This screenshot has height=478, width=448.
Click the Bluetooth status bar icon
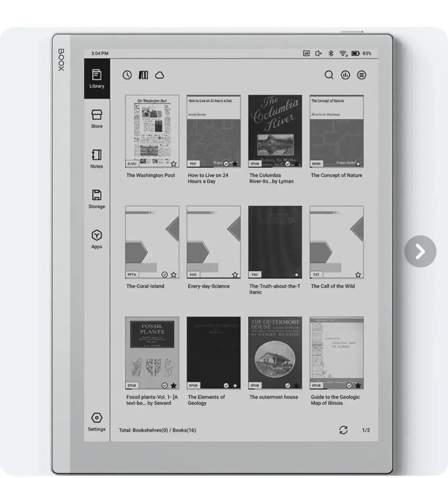click(331, 54)
